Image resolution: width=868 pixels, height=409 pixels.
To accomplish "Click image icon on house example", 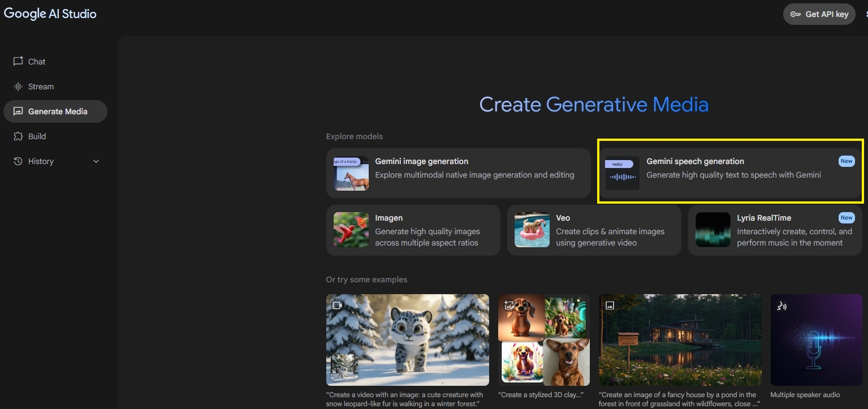I will tap(610, 305).
